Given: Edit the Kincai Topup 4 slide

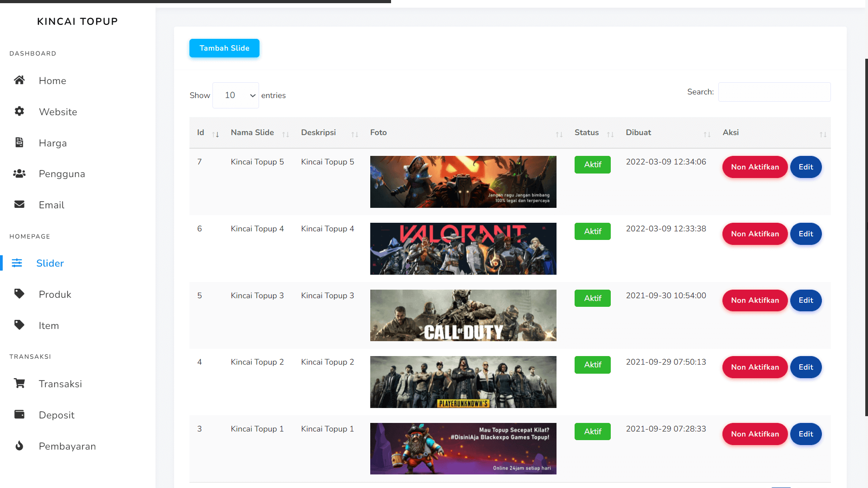Looking at the screenshot, I should click(805, 234).
